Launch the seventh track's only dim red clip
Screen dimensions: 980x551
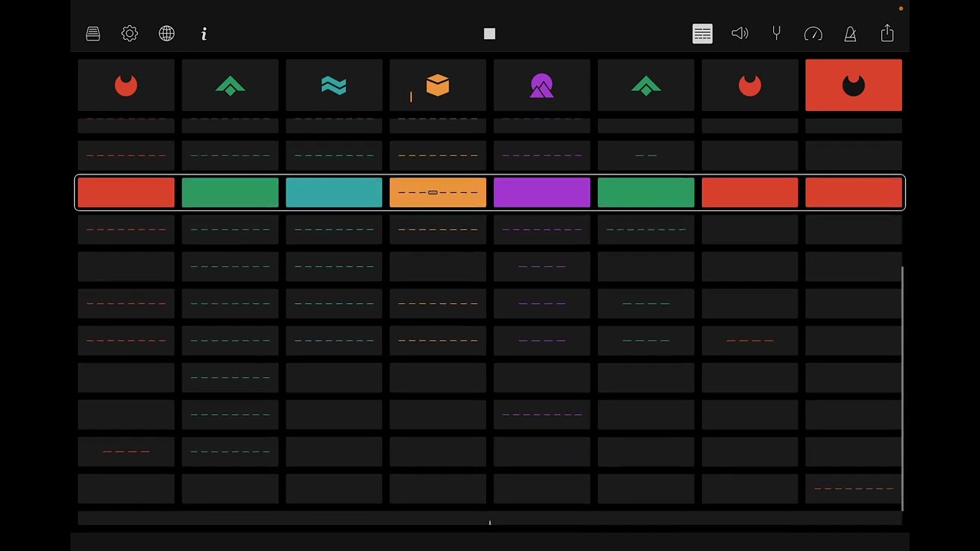pyautogui.click(x=750, y=341)
